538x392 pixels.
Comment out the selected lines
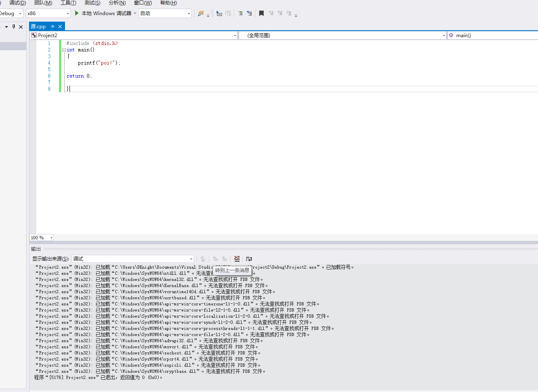tap(240, 13)
